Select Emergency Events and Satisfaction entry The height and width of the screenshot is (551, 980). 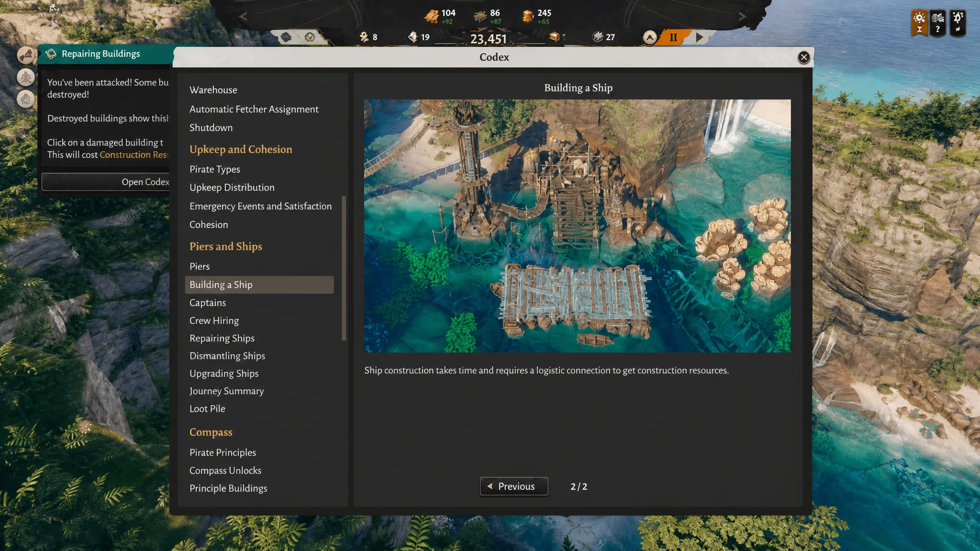coord(260,206)
